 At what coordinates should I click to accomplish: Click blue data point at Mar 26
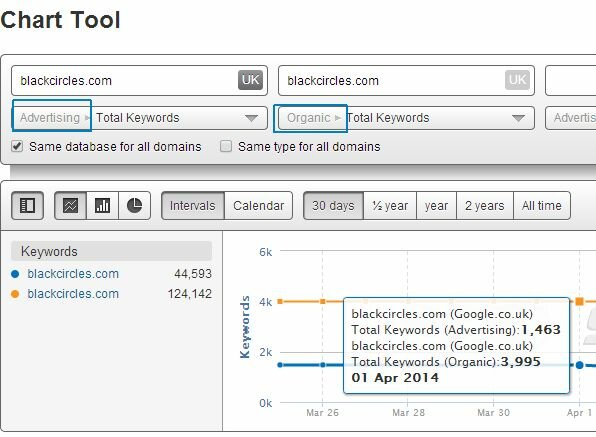pyautogui.click(x=322, y=365)
